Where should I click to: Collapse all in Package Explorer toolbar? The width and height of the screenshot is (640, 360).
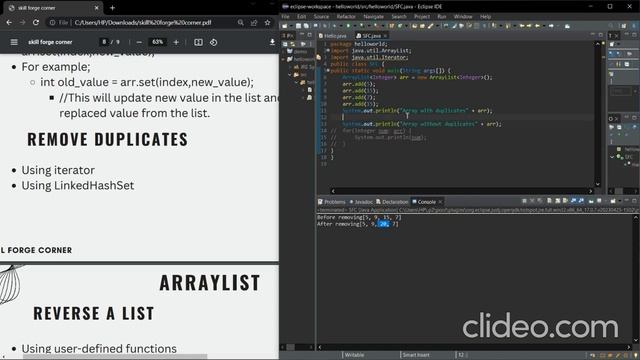[x=284, y=44]
